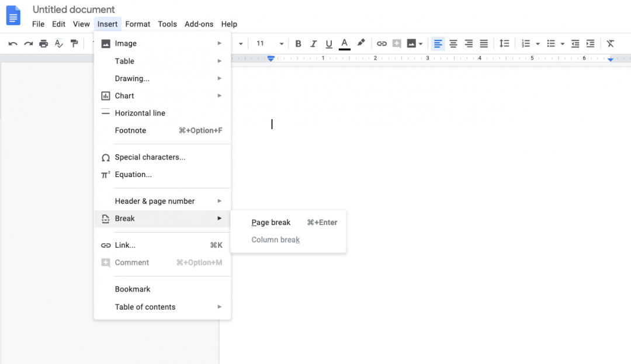Click the insert image toolbar icon
Screen dimensions: 631x364
pyautogui.click(x=411, y=43)
